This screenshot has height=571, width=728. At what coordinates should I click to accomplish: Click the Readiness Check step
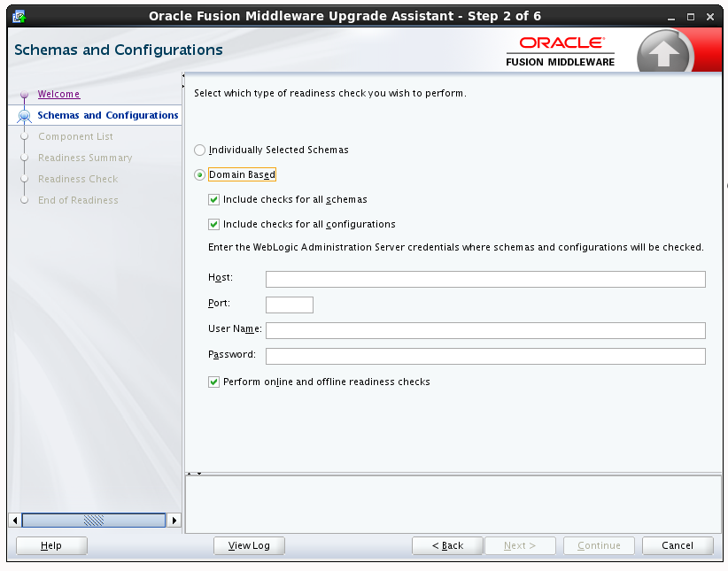(78, 179)
